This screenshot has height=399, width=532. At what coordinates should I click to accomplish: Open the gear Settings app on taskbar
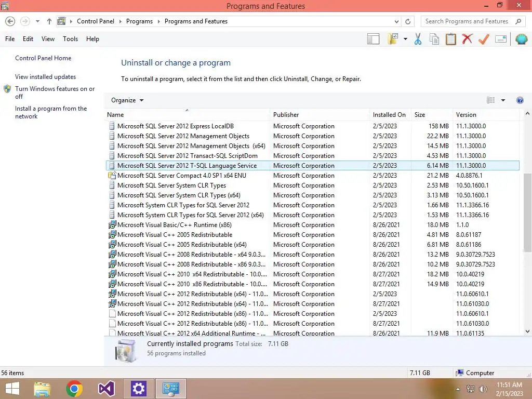(x=138, y=389)
